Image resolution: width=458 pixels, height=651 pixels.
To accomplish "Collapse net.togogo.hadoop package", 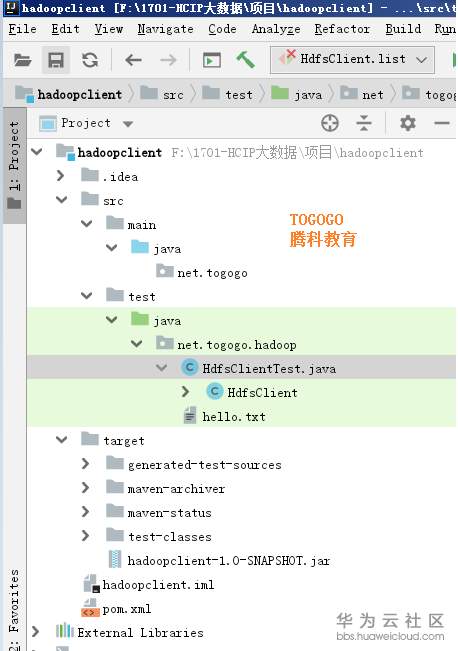I will pos(136,344).
